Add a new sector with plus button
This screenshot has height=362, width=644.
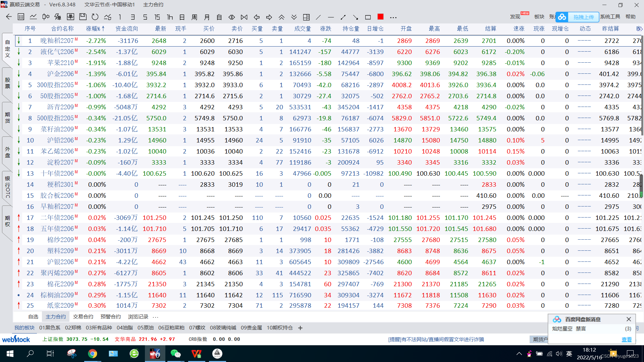[300, 328]
